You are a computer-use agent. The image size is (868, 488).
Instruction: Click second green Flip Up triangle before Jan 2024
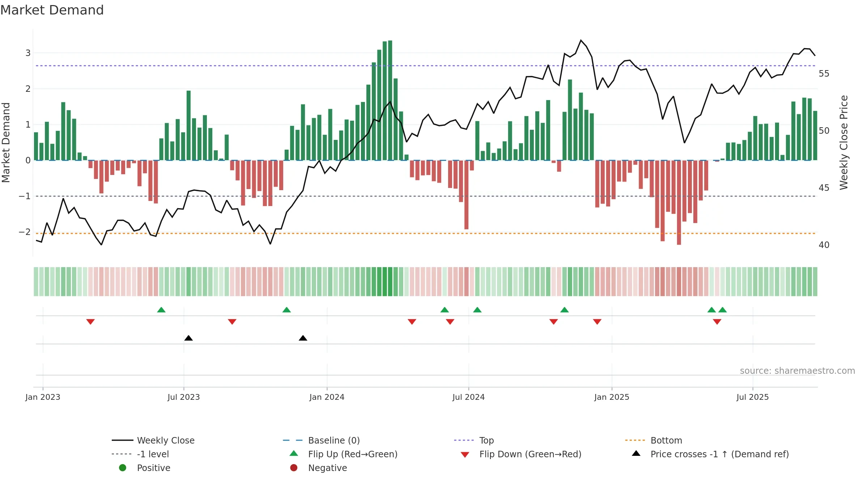286,310
